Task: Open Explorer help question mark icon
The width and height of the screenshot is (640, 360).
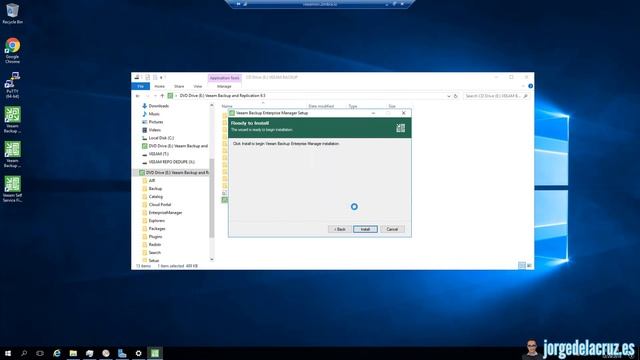Action: [530, 86]
